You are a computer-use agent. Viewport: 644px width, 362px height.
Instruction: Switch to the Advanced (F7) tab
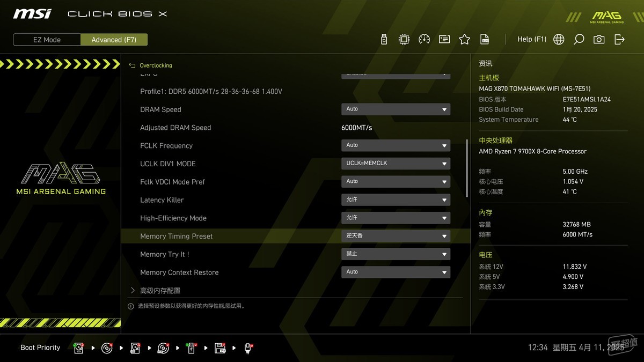tap(114, 40)
